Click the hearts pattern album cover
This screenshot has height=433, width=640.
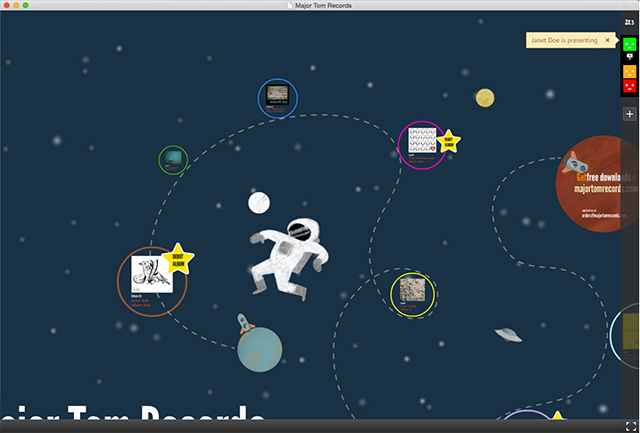(422, 140)
